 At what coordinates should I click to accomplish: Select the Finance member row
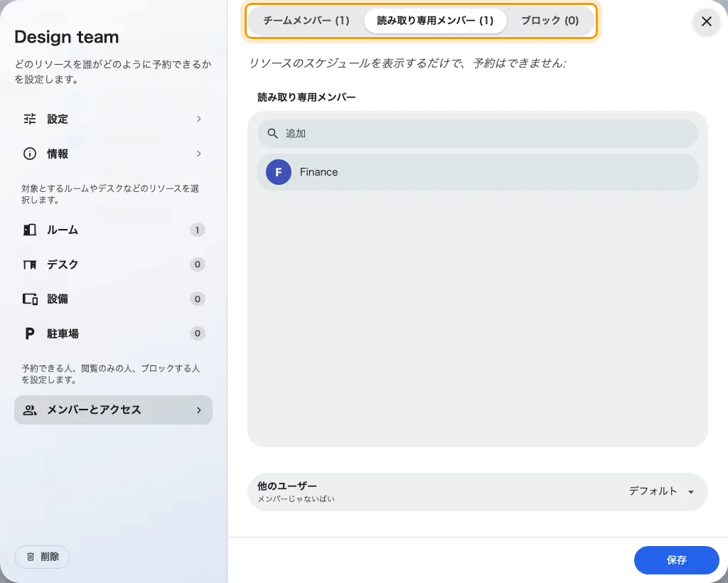(x=477, y=172)
